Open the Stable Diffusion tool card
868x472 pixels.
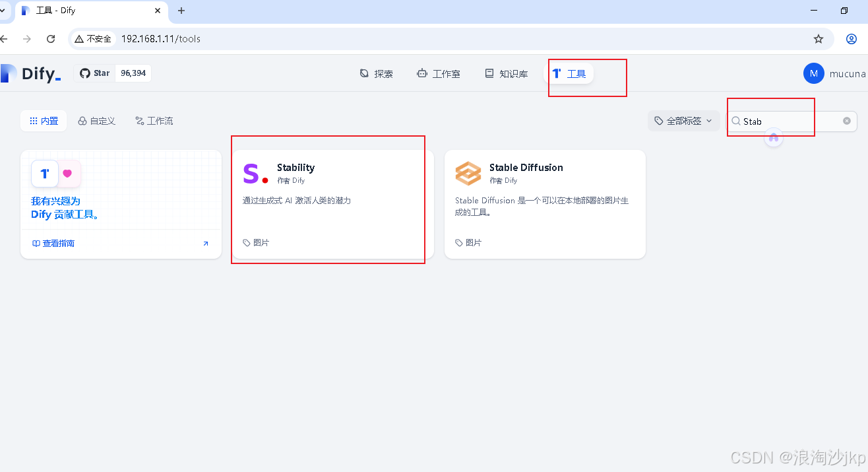pyautogui.click(x=545, y=204)
